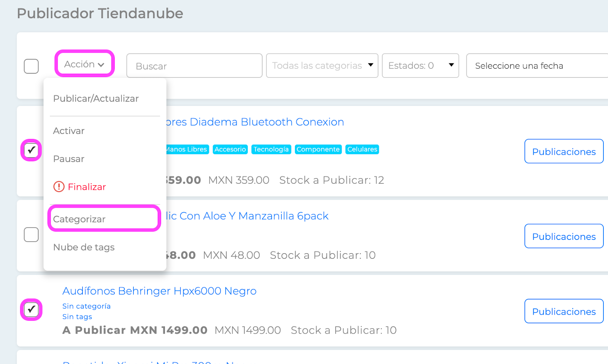
Task: Open the Estados: 0 dropdown
Action: point(421,66)
